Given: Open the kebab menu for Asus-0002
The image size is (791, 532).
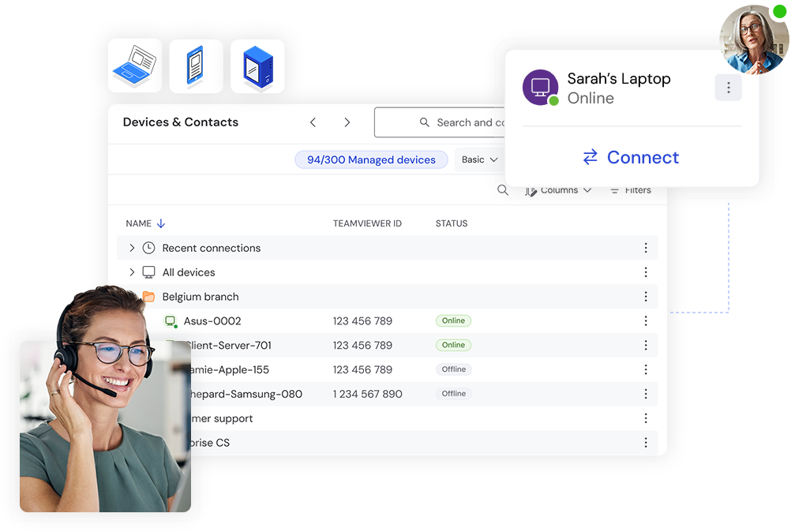Looking at the screenshot, I should (646, 320).
